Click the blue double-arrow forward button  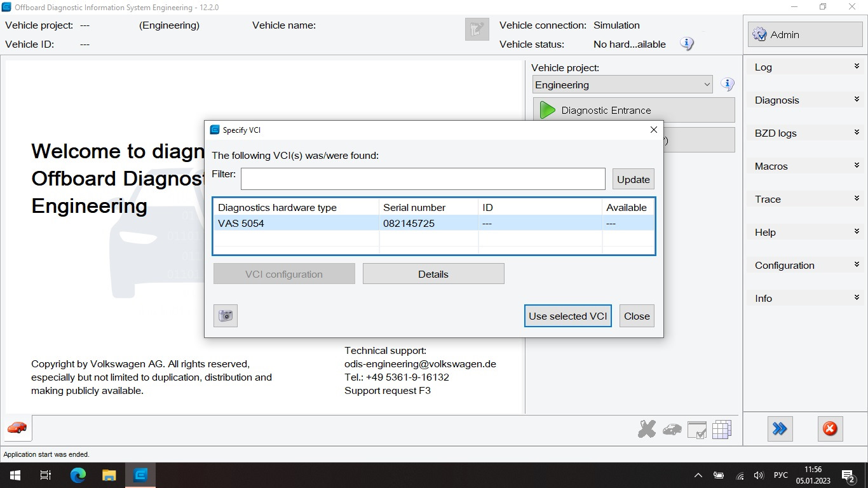point(780,429)
